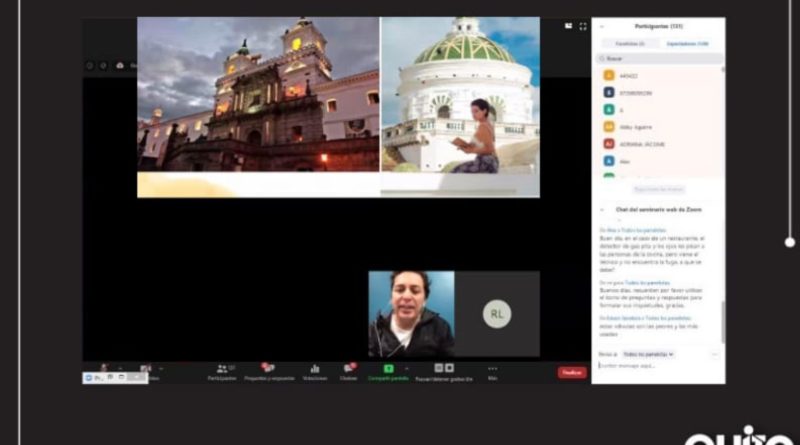The width and height of the screenshot is (800, 445).
Task: Open the Más options icon
Action: tap(492, 369)
